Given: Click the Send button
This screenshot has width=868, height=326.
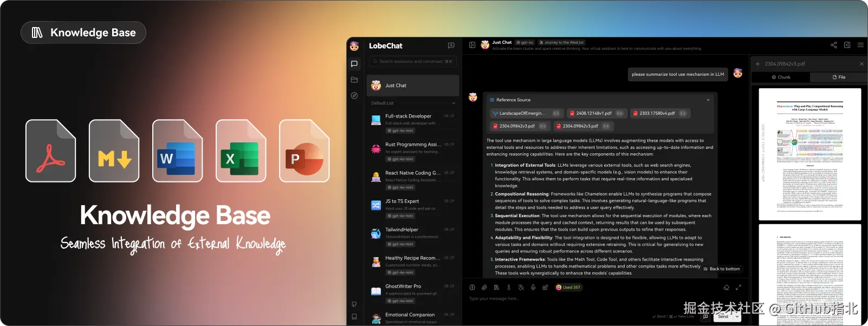Looking at the screenshot, I should pyautogui.click(x=723, y=316).
